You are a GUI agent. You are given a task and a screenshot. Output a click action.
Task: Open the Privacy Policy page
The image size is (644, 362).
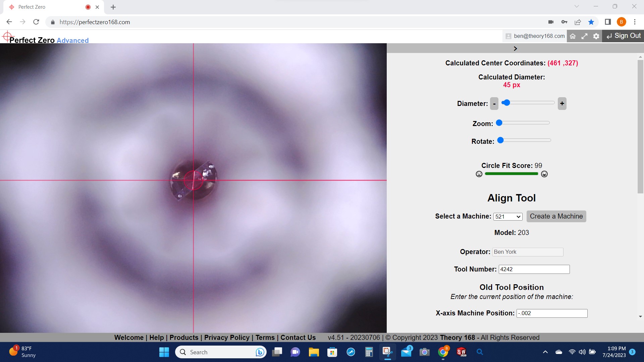[x=226, y=338]
